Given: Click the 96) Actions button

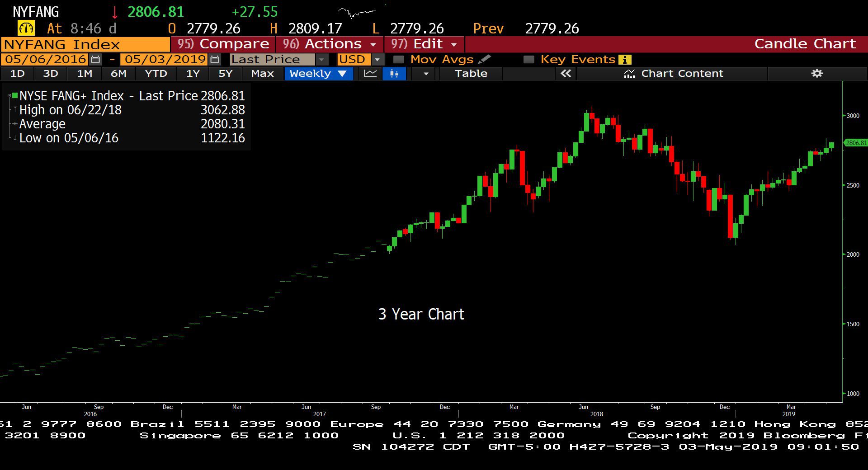Looking at the screenshot, I should 330,44.
